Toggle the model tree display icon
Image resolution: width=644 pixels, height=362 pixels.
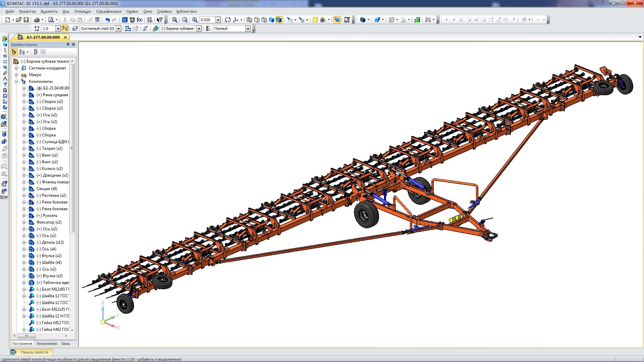[14, 52]
